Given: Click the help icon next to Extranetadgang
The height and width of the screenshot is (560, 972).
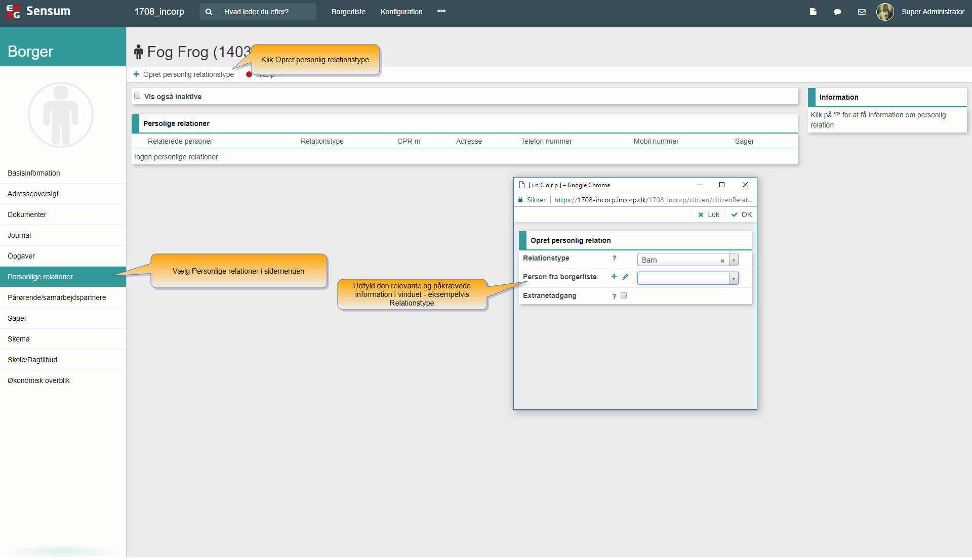Looking at the screenshot, I should coord(614,296).
